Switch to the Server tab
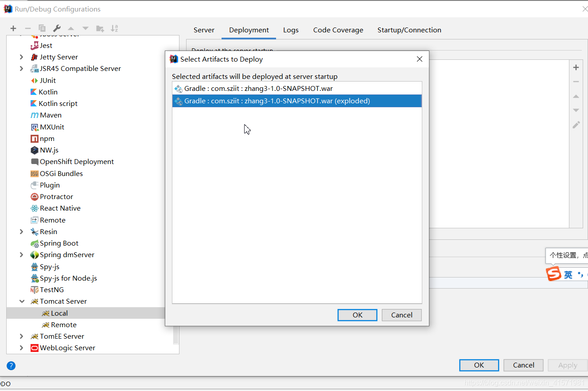The width and height of the screenshot is (588, 391). 204,30
